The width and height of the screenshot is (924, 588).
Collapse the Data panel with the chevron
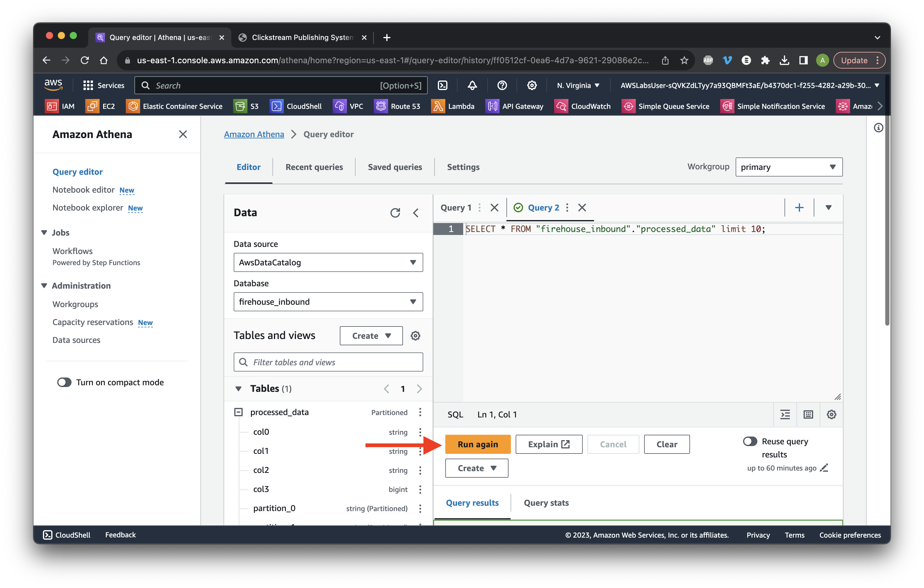(416, 213)
